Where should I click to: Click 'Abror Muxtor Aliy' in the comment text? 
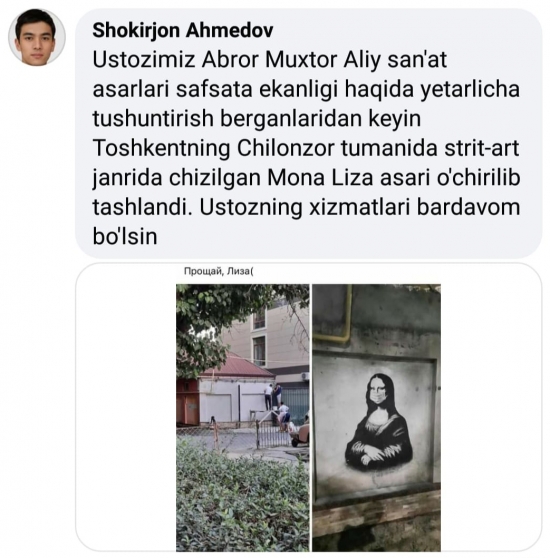[x=291, y=59]
